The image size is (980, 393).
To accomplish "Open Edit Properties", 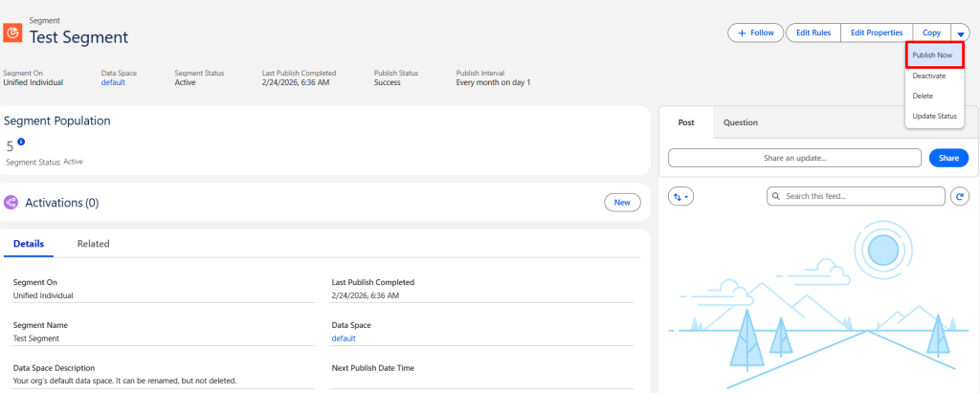I will point(876,33).
